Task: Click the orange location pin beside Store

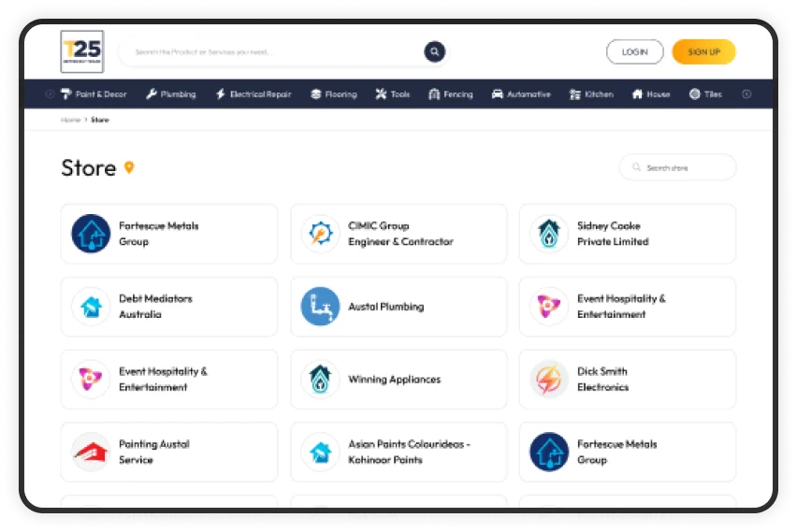Action: pyautogui.click(x=129, y=167)
